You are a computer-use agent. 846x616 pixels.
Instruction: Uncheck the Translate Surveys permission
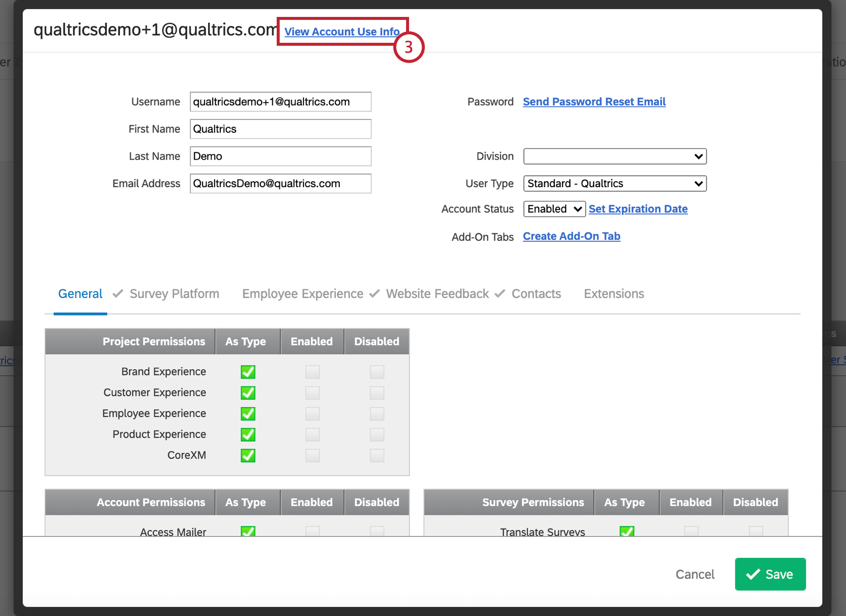click(627, 531)
